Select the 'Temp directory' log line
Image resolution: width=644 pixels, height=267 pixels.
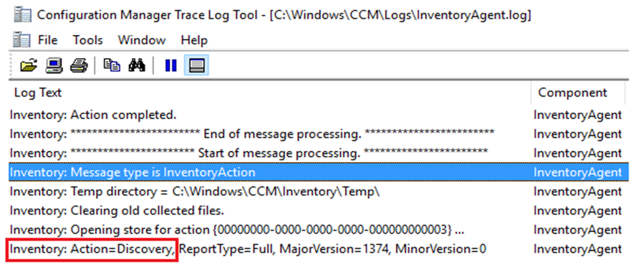coord(318,192)
